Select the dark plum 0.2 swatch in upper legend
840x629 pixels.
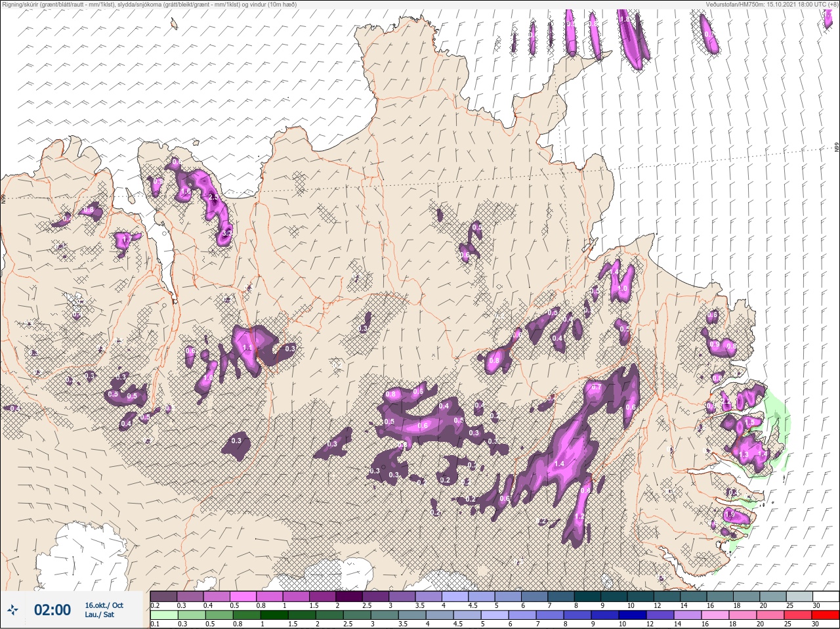pyautogui.click(x=163, y=596)
